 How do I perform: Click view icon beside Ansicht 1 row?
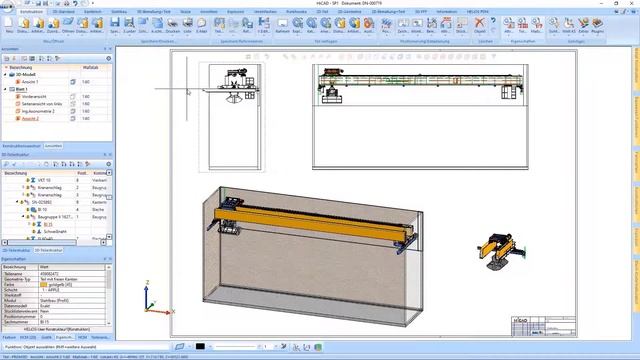click(x=73, y=82)
